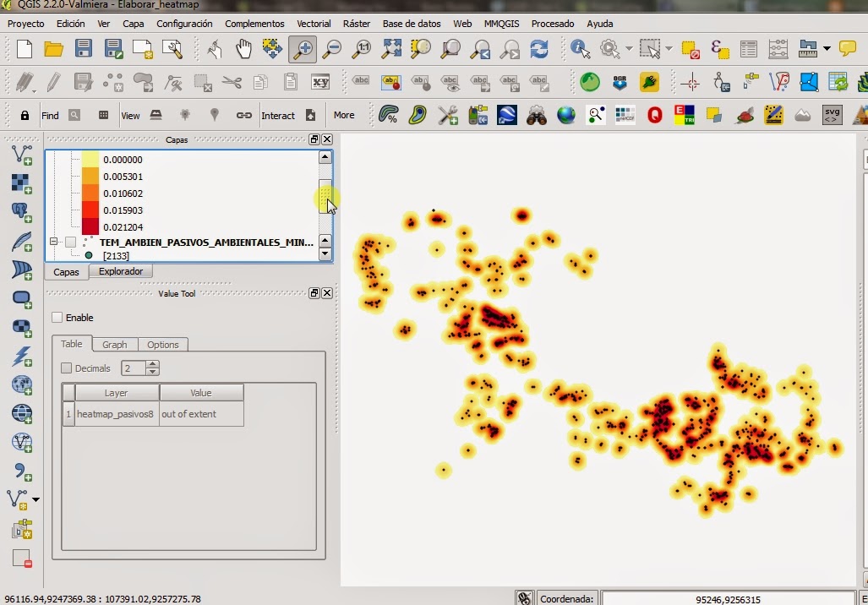Sort by the Layer column header

tap(117, 392)
